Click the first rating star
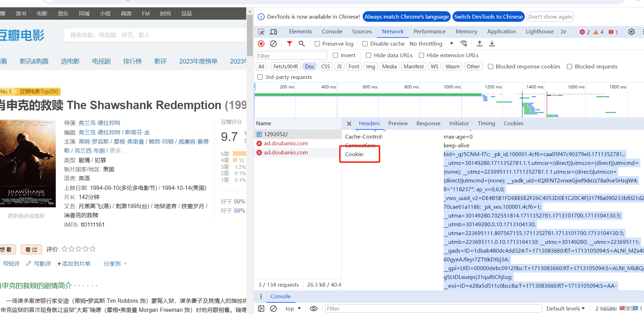Viewport: 644px width, 314px height. tap(65, 249)
